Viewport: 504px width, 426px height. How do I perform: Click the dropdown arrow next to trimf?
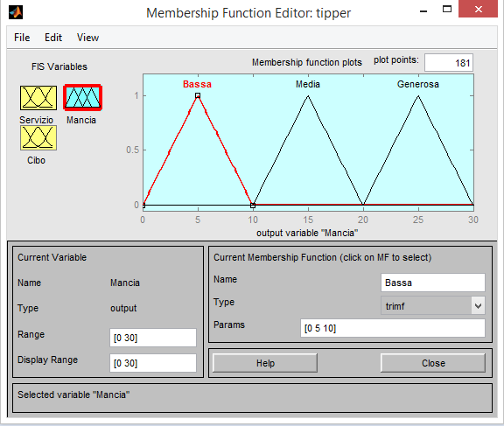[478, 305]
